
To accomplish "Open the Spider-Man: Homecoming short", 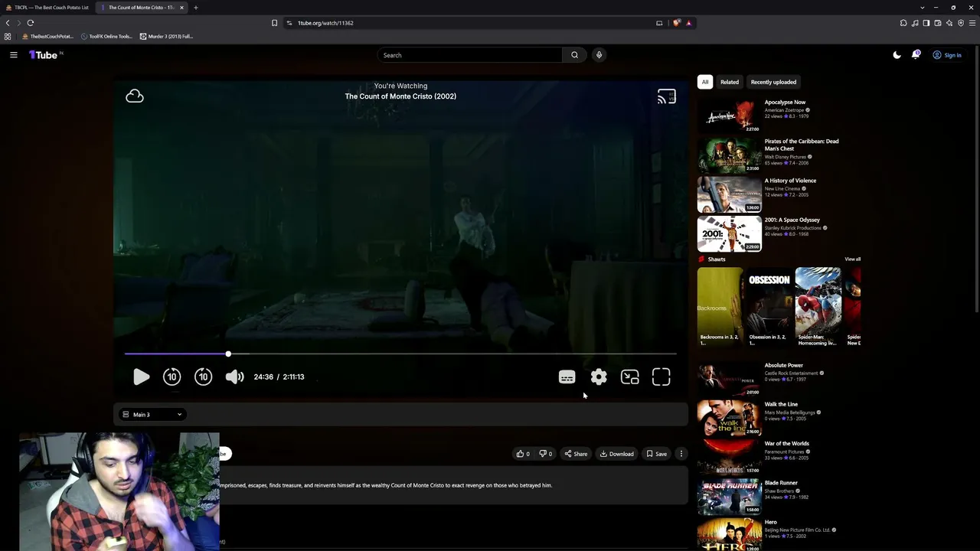I will tap(818, 306).
